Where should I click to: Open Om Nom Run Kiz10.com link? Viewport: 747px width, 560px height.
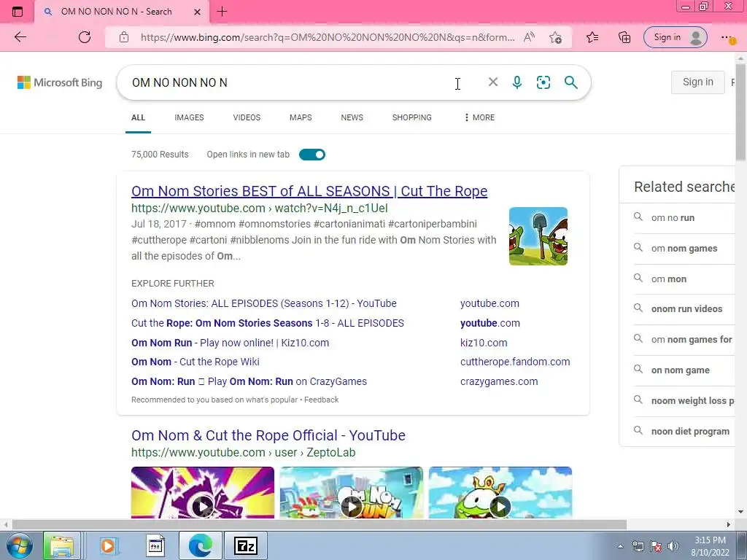pyautogui.click(x=230, y=343)
